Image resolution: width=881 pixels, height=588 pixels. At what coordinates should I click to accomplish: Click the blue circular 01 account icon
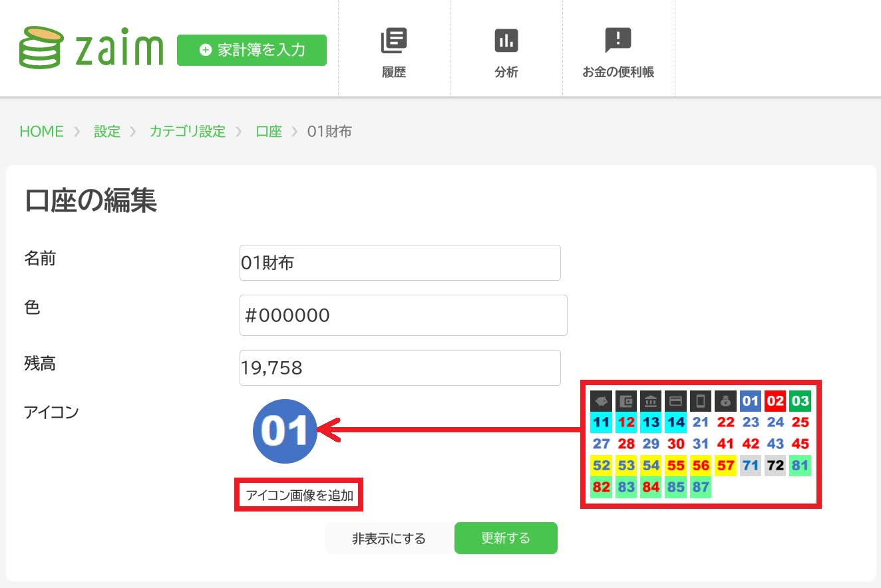click(285, 431)
